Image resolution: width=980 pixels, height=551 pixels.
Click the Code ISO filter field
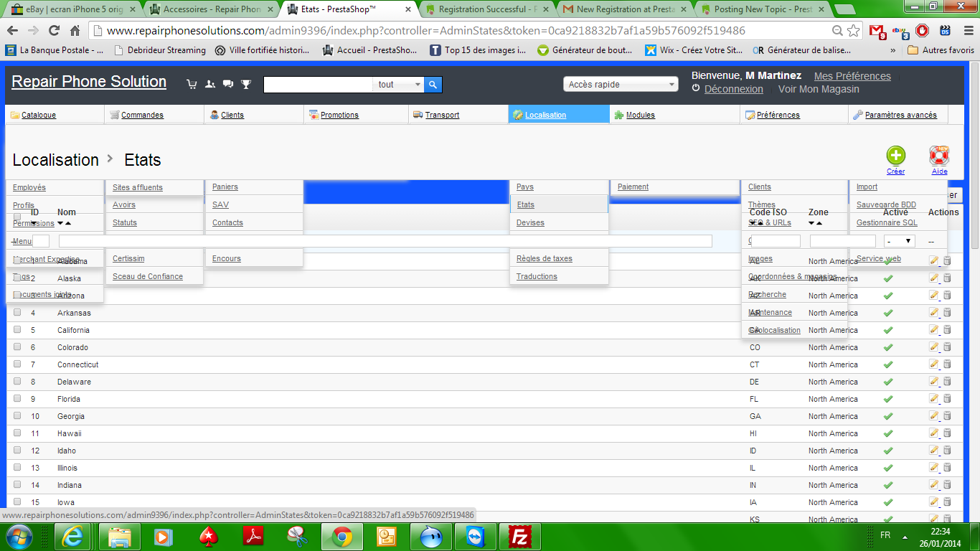point(776,241)
